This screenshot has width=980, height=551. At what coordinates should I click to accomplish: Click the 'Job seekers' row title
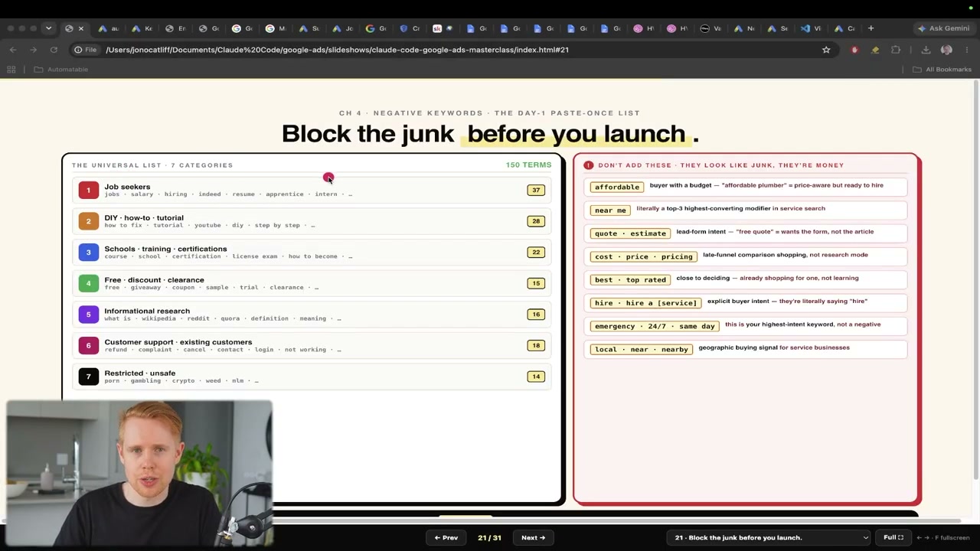pyautogui.click(x=127, y=187)
